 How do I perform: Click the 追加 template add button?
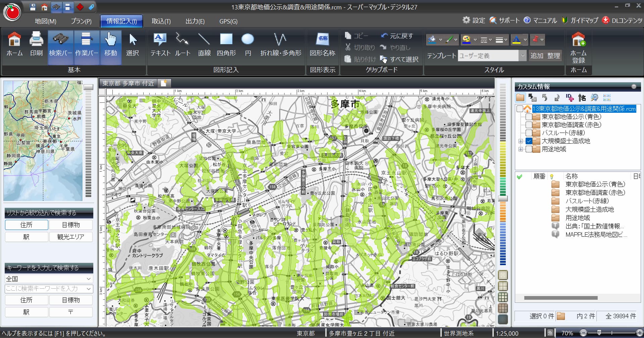[x=537, y=56]
